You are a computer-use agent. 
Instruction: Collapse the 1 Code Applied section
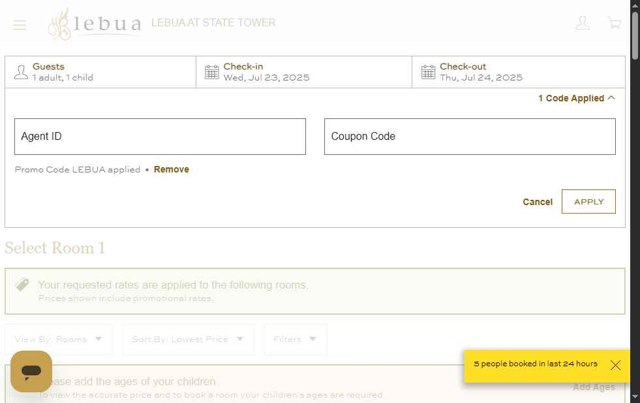pos(576,98)
